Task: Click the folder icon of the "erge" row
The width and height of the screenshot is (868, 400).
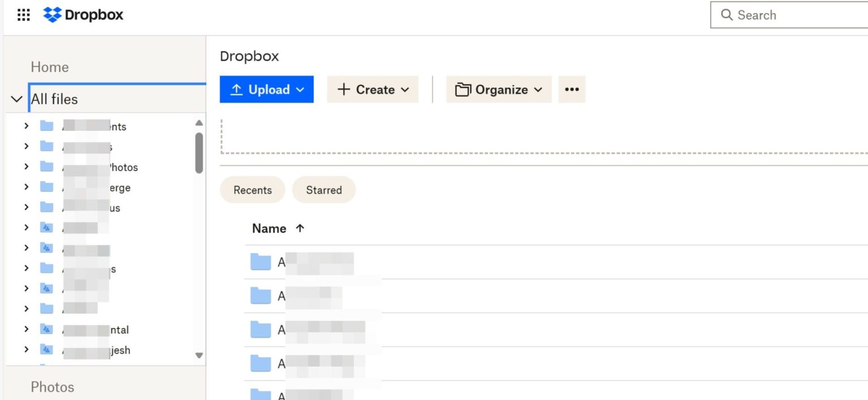Action: [46, 187]
